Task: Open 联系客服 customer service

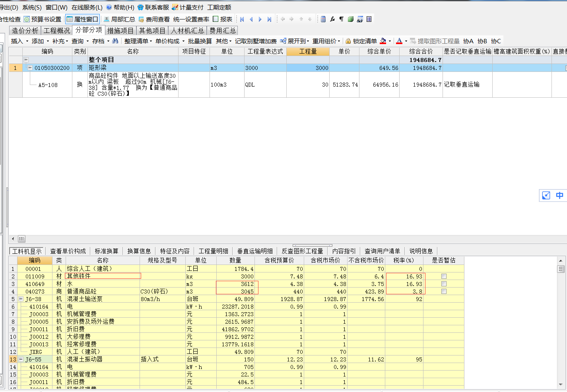Action: 153,7
